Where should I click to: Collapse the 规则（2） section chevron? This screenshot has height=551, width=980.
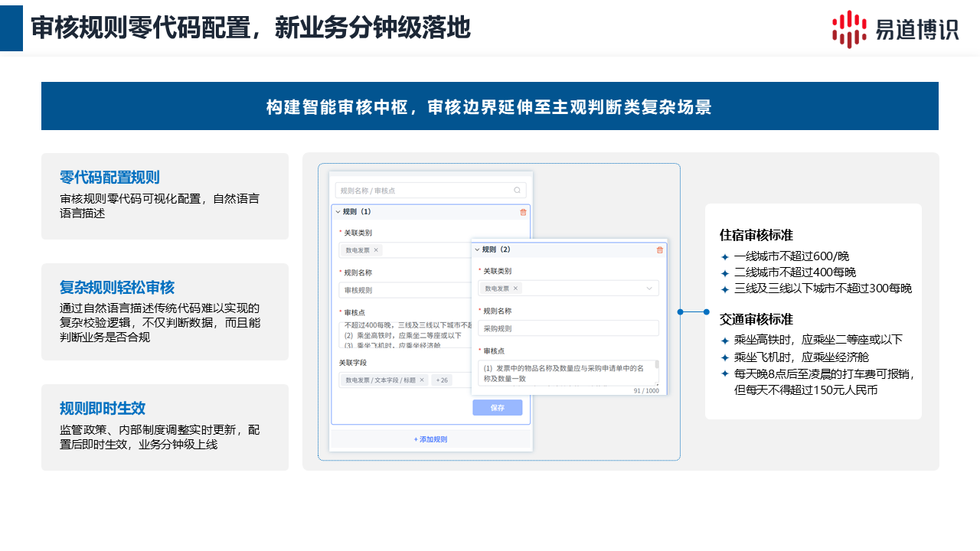pos(477,249)
